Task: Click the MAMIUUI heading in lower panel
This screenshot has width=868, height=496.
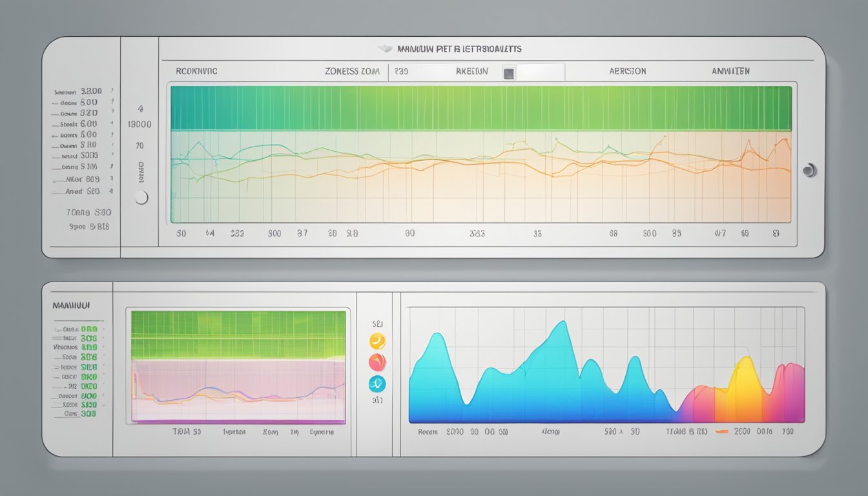Action: [x=70, y=304]
